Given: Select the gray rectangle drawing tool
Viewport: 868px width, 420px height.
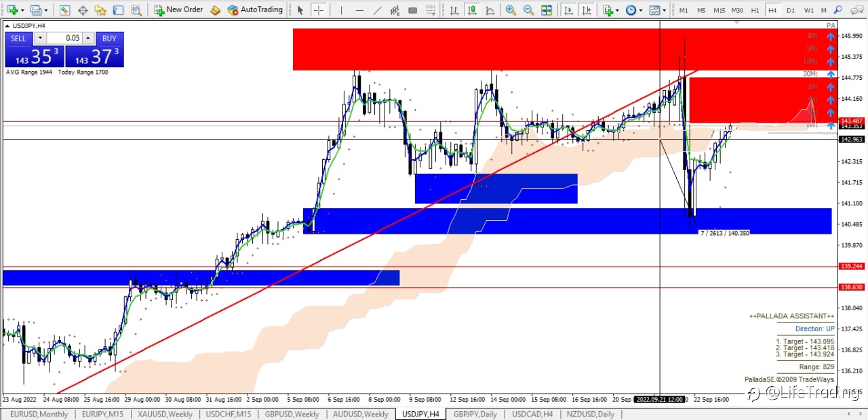Looking at the screenshot, I should point(412,10).
